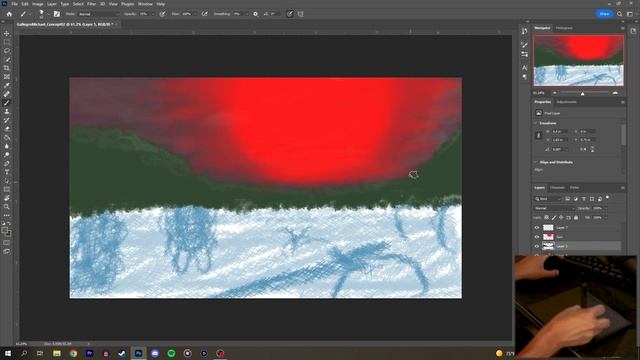Open the background color swatch
The image size is (640, 360).
pos(8,234)
